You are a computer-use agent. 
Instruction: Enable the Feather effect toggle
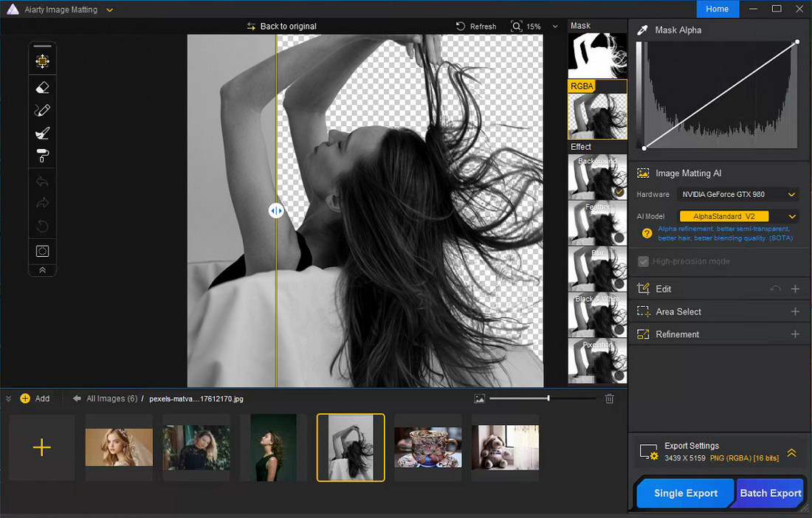pyautogui.click(x=619, y=238)
